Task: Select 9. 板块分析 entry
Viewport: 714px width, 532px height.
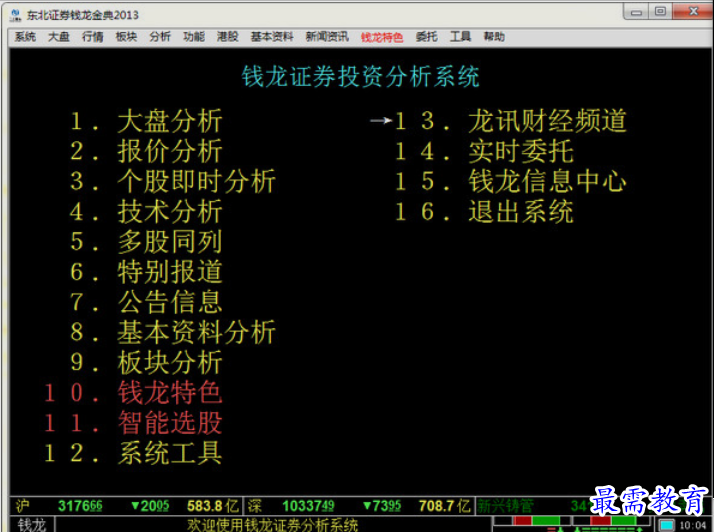Action: [x=146, y=363]
